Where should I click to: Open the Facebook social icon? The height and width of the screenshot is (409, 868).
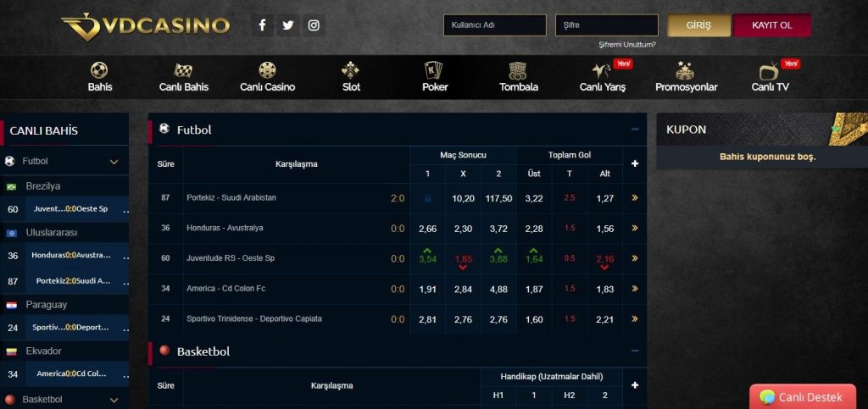[x=262, y=25]
